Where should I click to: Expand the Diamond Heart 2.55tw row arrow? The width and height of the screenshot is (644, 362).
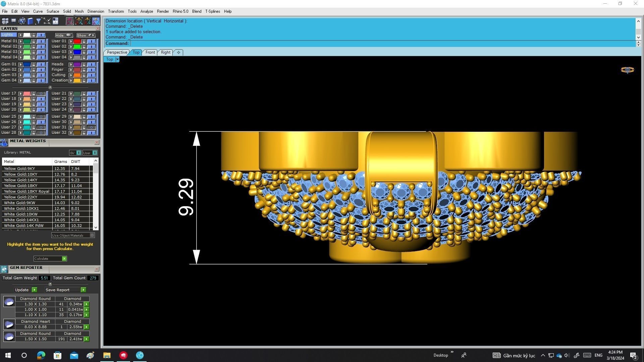click(x=87, y=327)
